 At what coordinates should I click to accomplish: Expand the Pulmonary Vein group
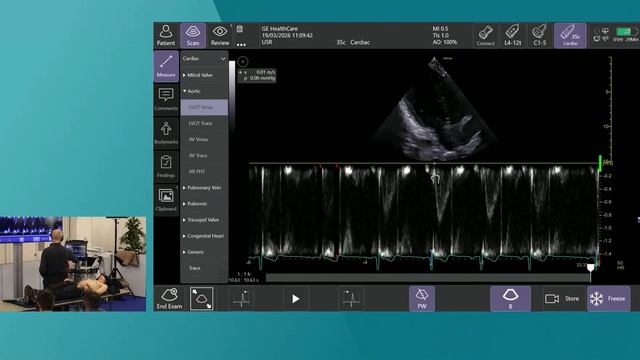(204, 188)
